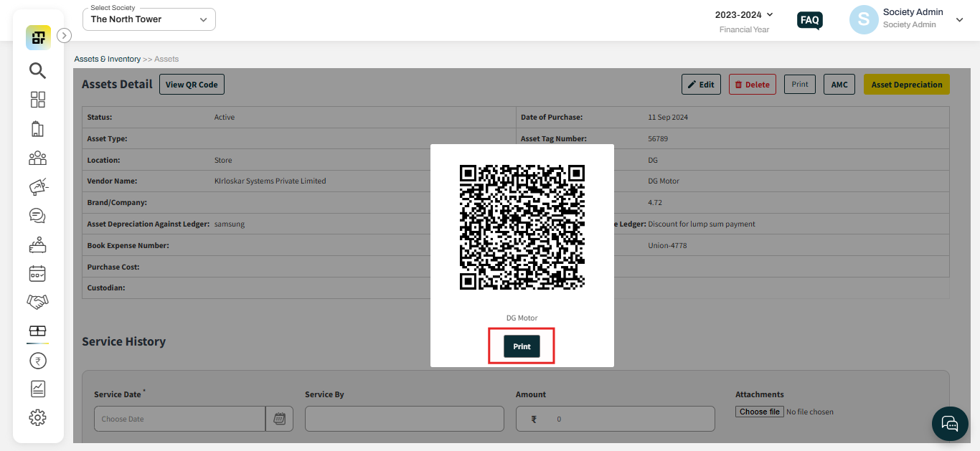980x451 pixels.
Task: Click the Print button below QR code
Action: pyautogui.click(x=522, y=346)
